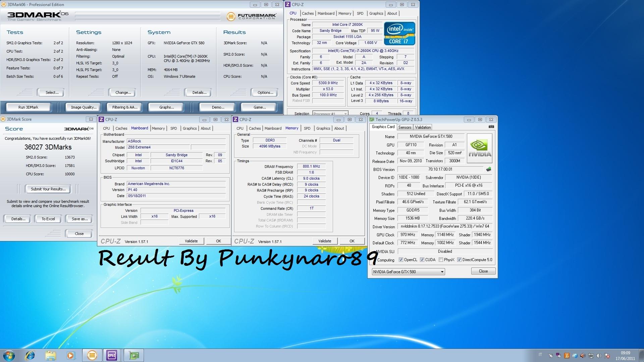This screenshot has height=362, width=644.
Task: Click the Core Speed 5300.9 MHz field
Action: [x=328, y=83]
